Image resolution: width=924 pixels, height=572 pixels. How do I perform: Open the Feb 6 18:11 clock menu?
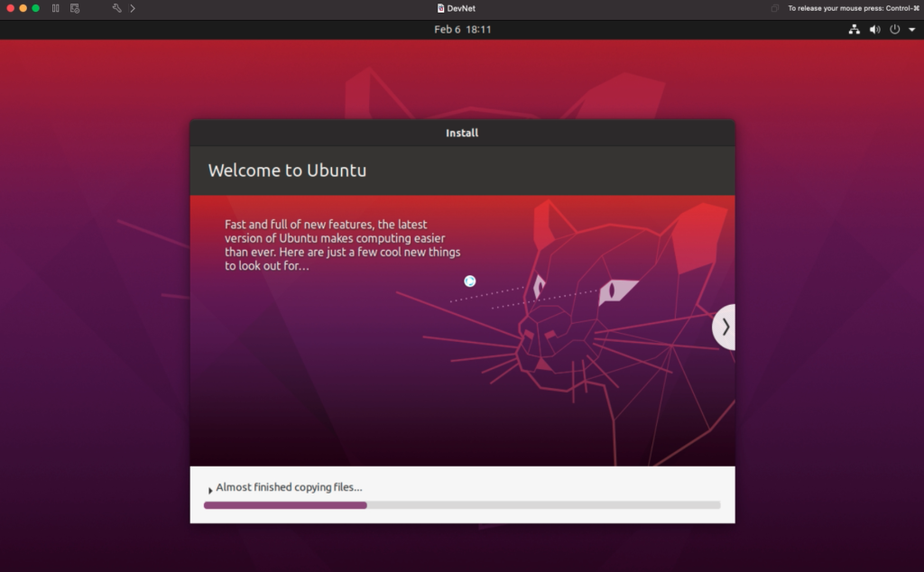(x=463, y=30)
